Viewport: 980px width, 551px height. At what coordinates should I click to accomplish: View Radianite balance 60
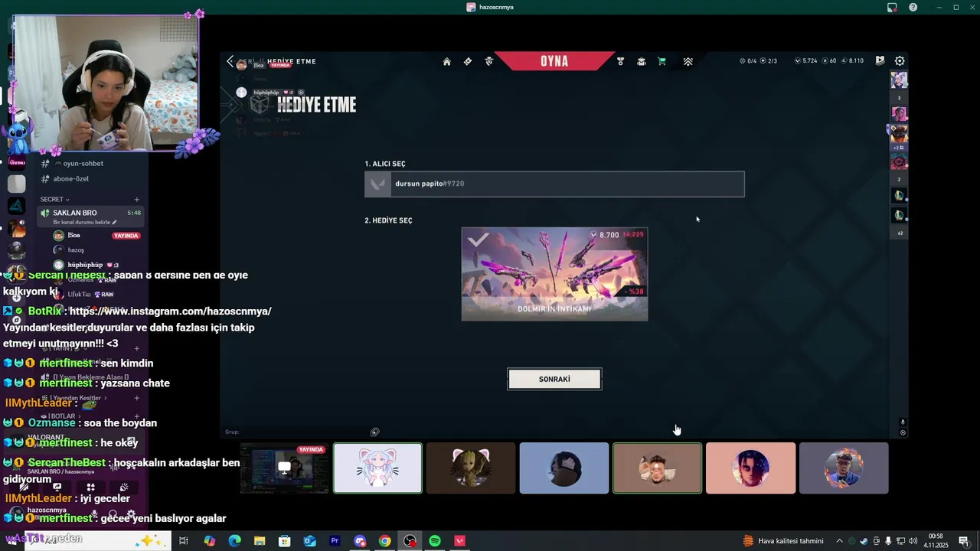[829, 60]
